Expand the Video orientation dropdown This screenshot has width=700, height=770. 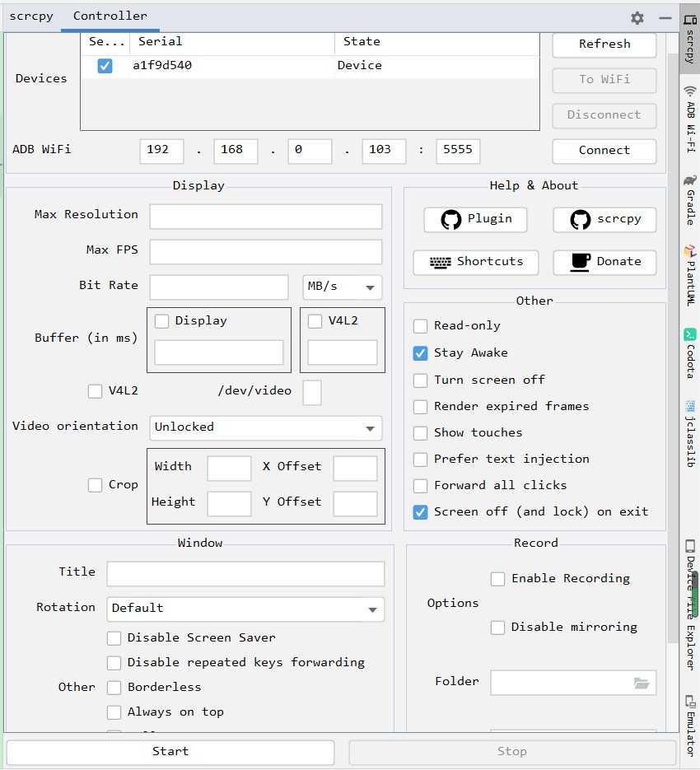[x=266, y=427]
